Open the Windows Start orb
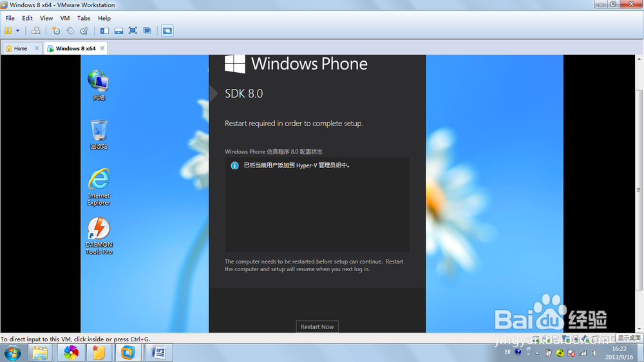The height and width of the screenshot is (362, 644). [12, 353]
